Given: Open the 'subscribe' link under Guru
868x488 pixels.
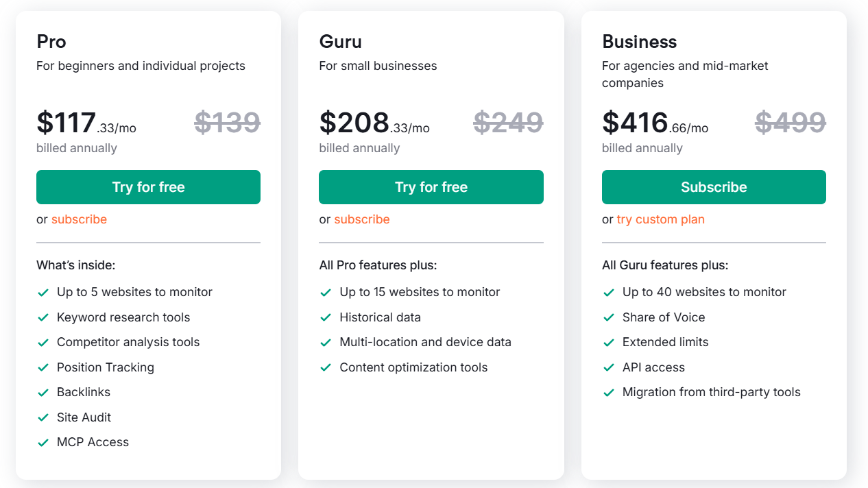Looking at the screenshot, I should click(x=362, y=219).
